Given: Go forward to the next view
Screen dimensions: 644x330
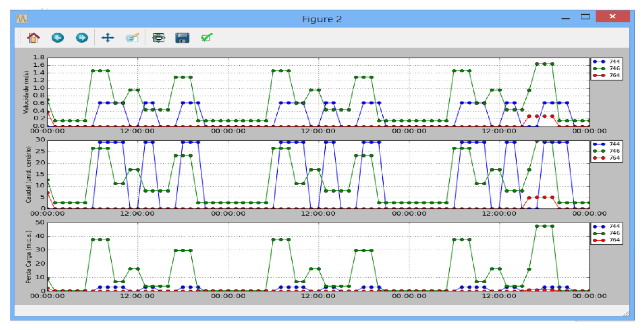Looking at the screenshot, I should [82, 38].
